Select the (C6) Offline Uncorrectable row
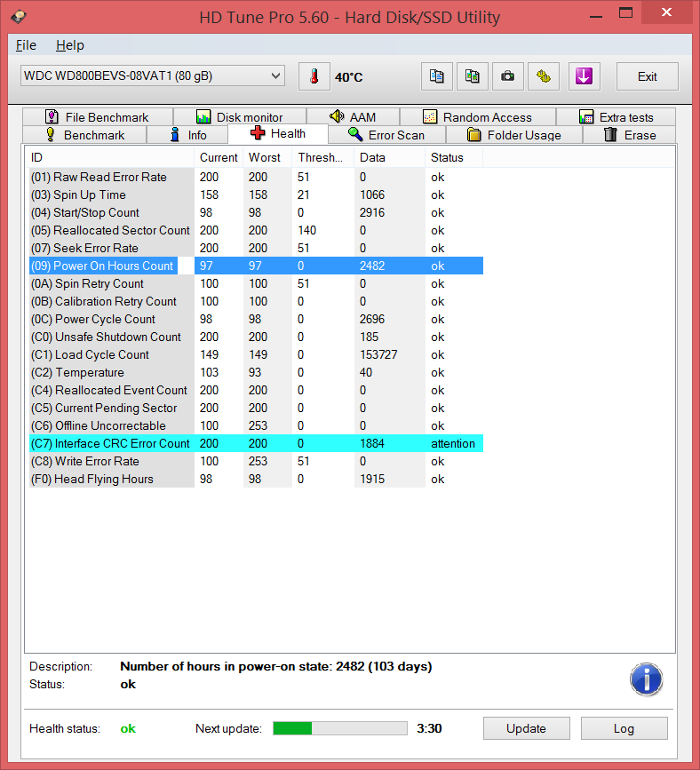The image size is (700, 770). click(x=256, y=425)
